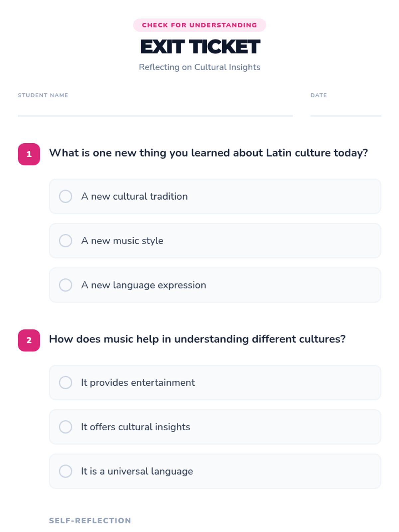The width and height of the screenshot is (399, 532).
Task: Choose the "A new music style" radio option
Action: [x=66, y=241]
